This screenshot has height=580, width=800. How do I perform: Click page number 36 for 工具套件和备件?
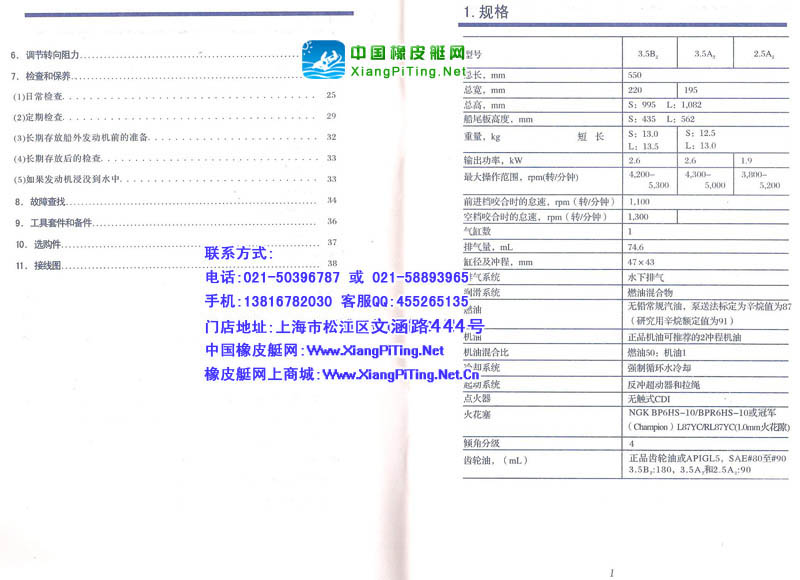tap(332, 221)
